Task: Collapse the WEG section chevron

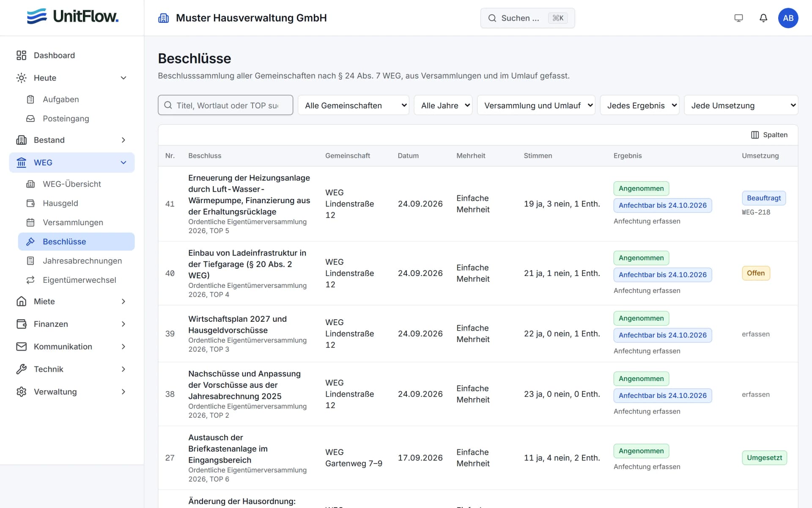Action: (123, 163)
